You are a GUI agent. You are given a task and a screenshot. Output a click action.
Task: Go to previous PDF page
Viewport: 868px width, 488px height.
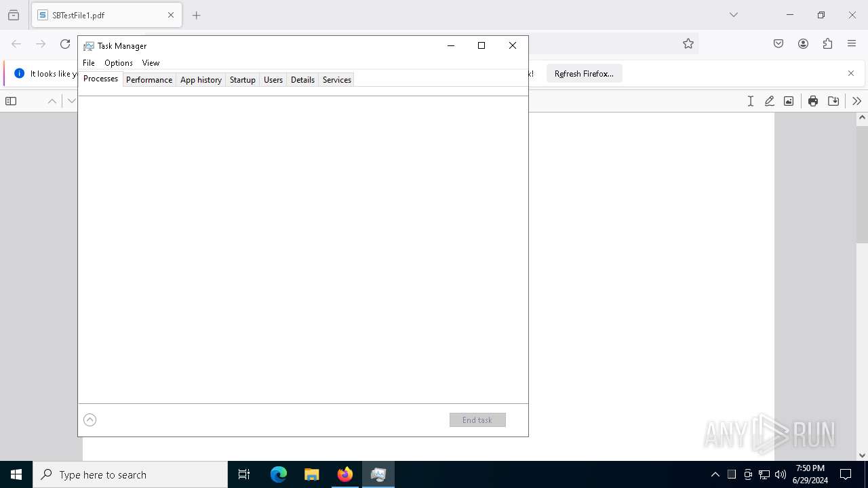point(52,101)
